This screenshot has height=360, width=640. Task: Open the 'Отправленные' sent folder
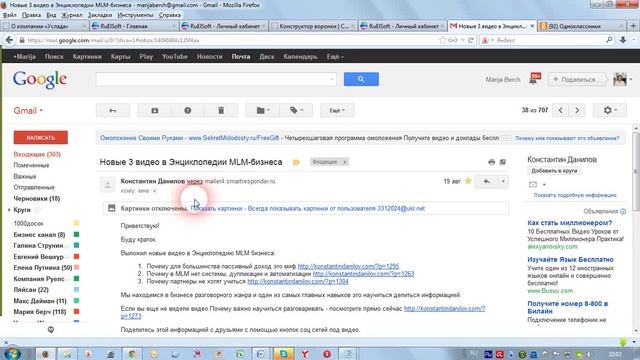coord(34,187)
